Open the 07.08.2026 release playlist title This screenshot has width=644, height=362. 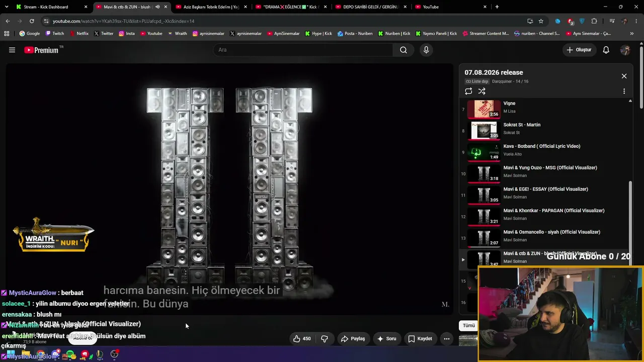click(494, 72)
